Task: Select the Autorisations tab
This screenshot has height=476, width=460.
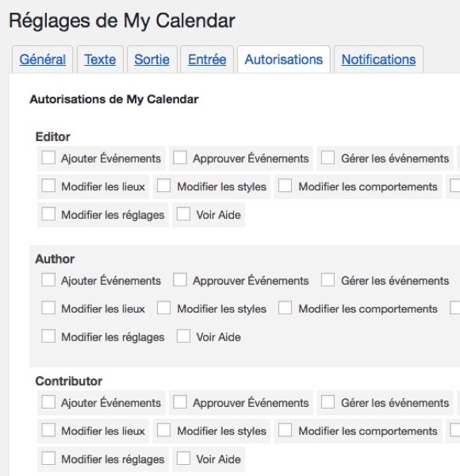Action: [284, 59]
